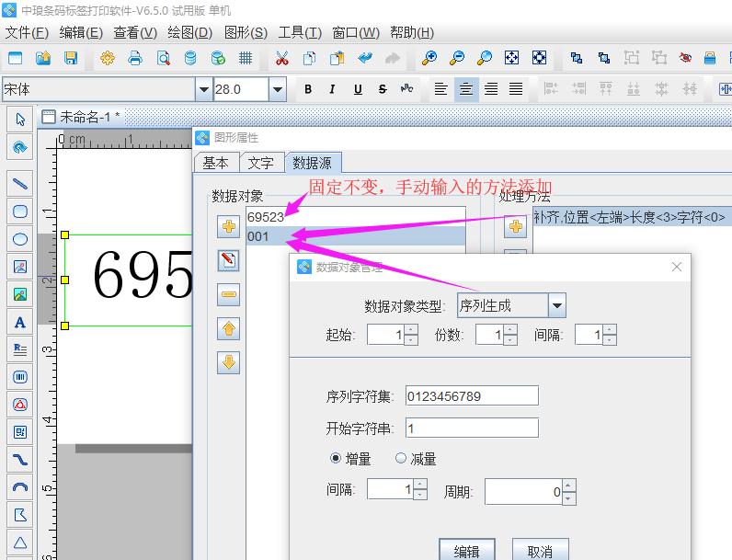
Task: Move data object down
Action: (x=229, y=362)
